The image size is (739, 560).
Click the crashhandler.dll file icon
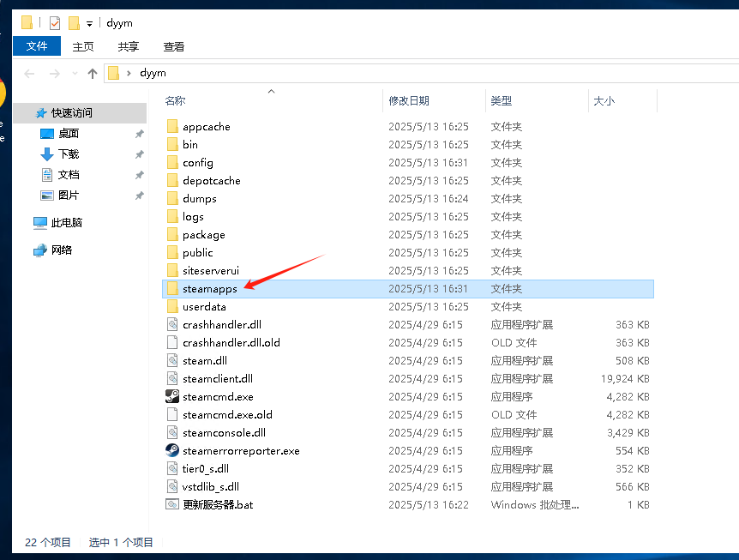pyautogui.click(x=172, y=324)
